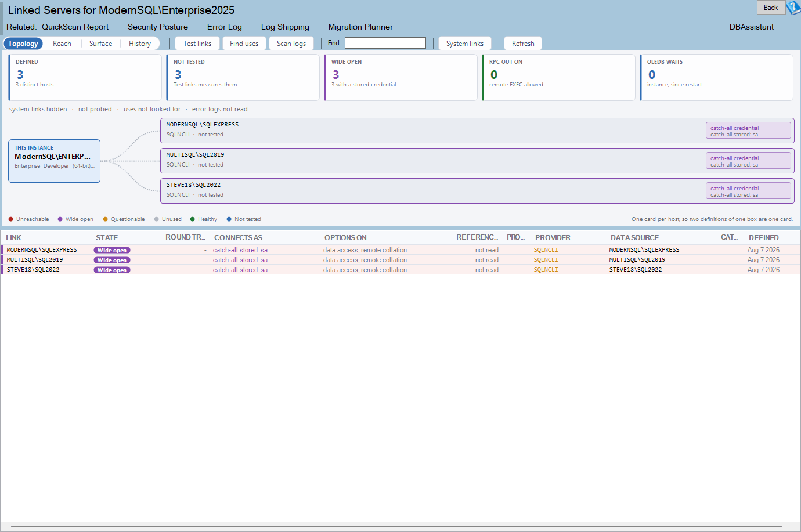Select the Wide Open summary card

(x=401, y=77)
